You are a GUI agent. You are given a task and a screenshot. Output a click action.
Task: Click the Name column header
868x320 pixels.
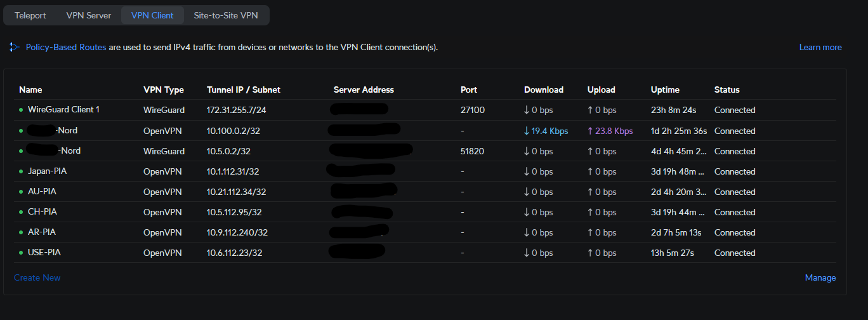30,90
